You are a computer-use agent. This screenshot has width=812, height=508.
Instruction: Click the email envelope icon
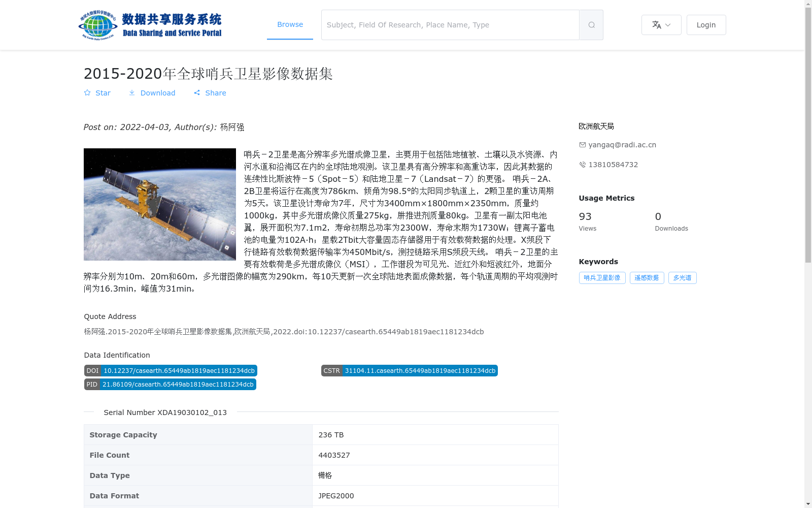[582, 145]
